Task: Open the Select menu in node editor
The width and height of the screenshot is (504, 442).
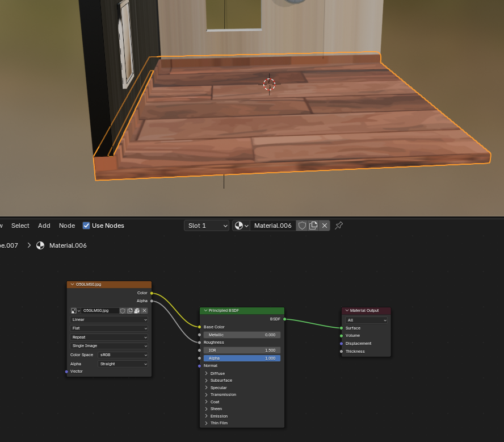Action: click(20, 226)
